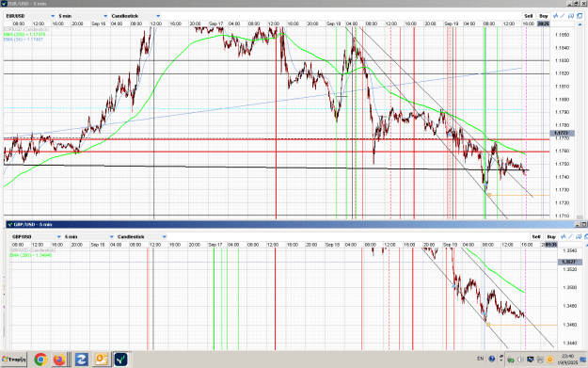Click the orange order marker on EUR/USD chart
The image size is (588, 368).
coord(489,195)
